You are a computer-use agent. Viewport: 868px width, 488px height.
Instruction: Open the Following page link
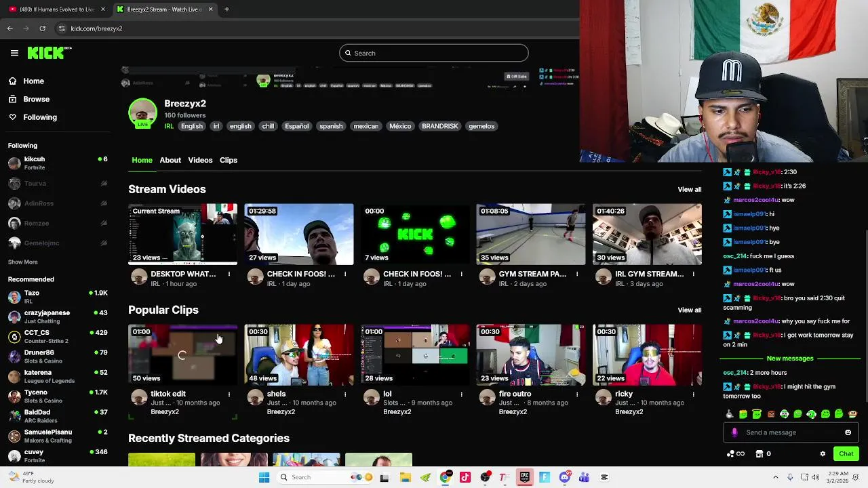pos(40,117)
